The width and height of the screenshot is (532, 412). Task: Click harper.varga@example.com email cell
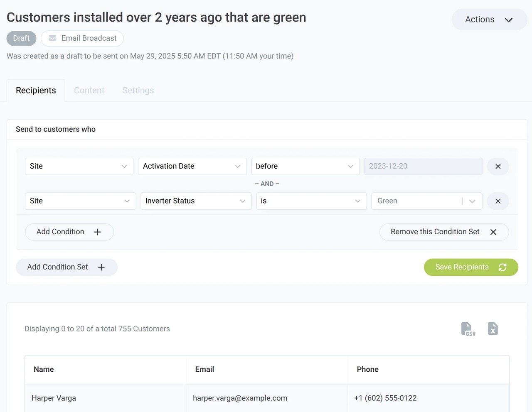267,398
